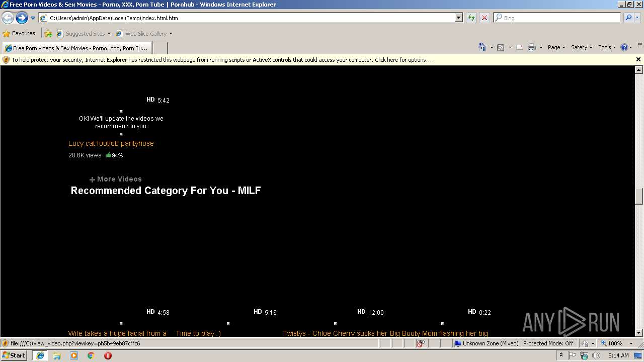The height and width of the screenshot is (362, 644).
Task: Open the Tools menu
Action: tap(607, 47)
